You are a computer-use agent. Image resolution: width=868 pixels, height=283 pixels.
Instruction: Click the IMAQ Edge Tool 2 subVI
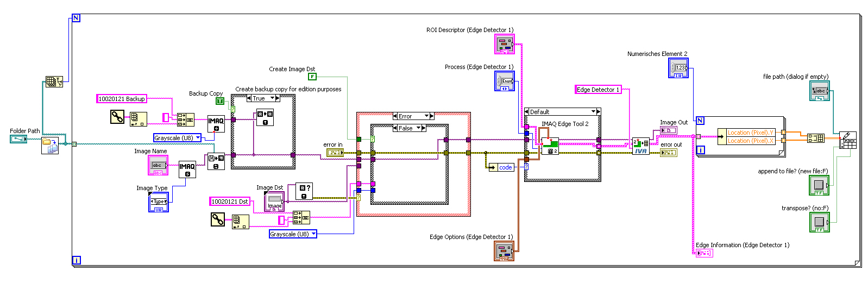point(550,146)
